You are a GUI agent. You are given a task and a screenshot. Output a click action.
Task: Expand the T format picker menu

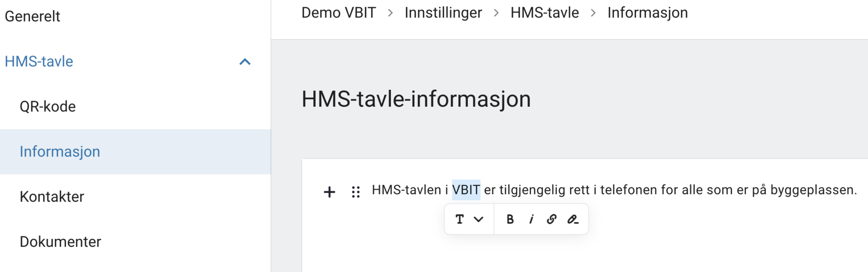coord(468,219)
